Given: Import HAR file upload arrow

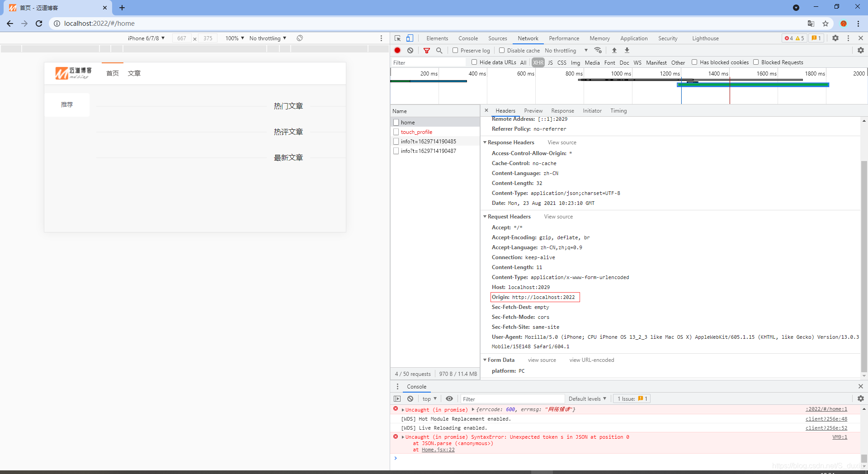Looking at the screenshot, I should pyautogui.click(x=614, y=50).
